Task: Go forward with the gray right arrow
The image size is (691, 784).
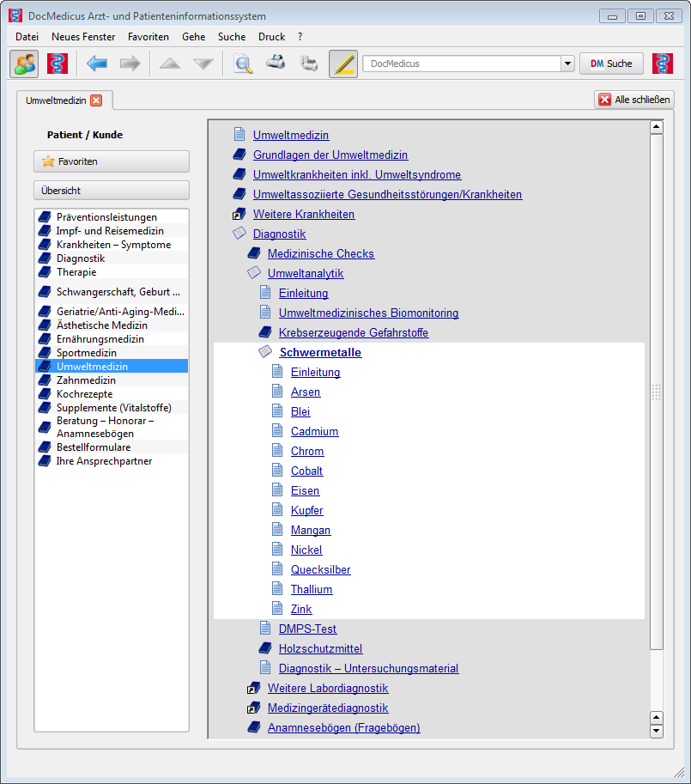Action: tap(130, 64)
